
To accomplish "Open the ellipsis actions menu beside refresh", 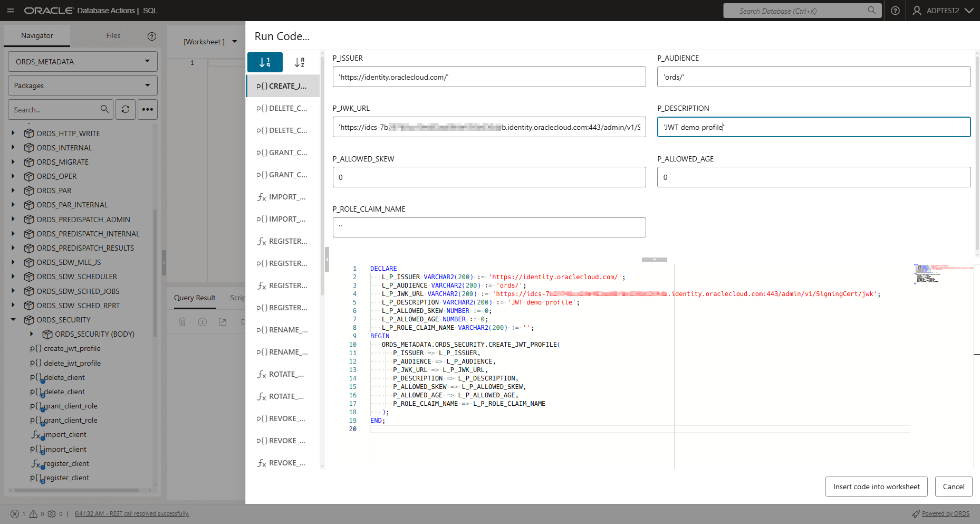I will pyautogui.click(x=148, y=109).
